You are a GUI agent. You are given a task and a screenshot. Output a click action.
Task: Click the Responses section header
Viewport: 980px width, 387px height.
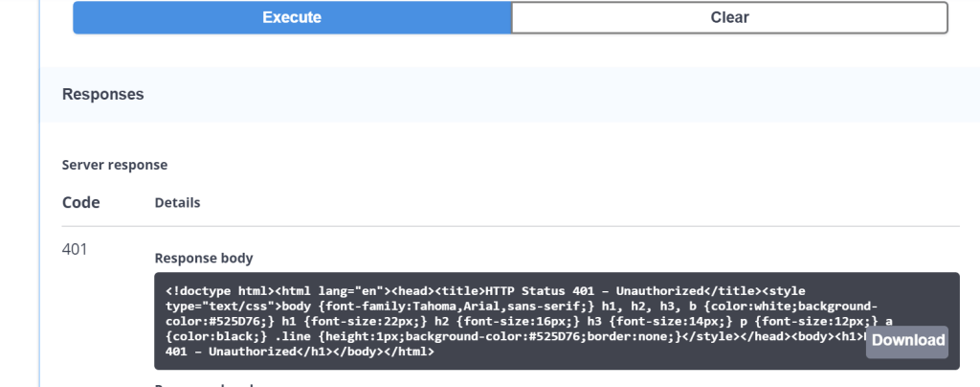(103, 94)
